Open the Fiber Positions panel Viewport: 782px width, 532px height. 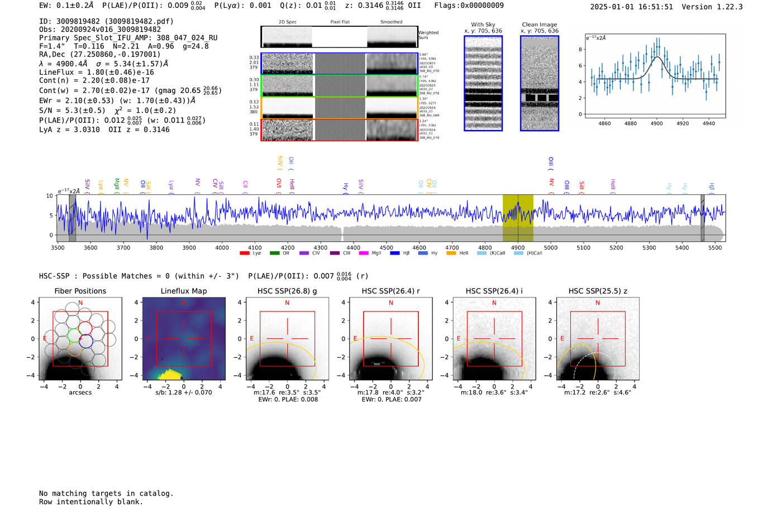point(80,339)
